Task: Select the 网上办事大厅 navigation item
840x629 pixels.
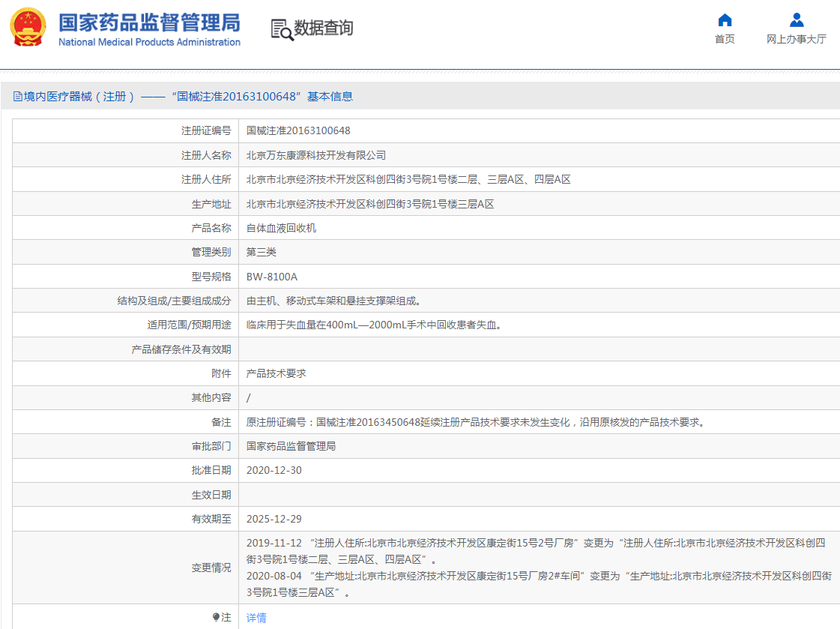Action: pos(795,39)
